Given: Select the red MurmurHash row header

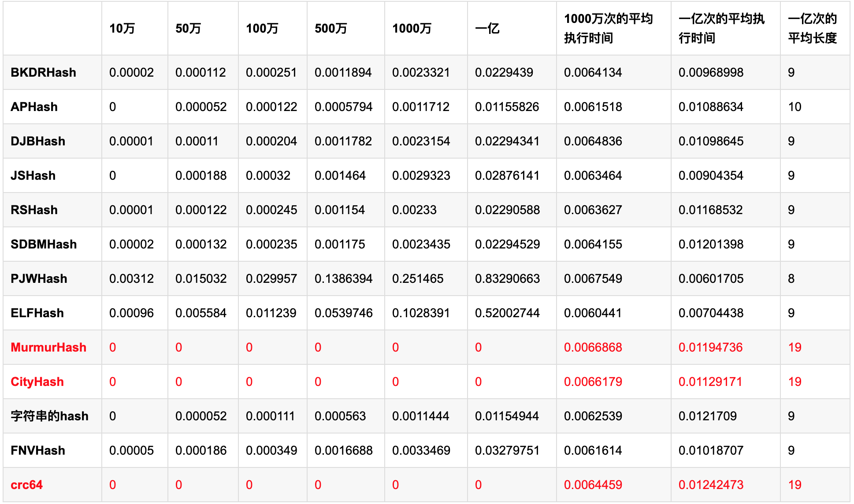Looking at the screenshot, I should point(48,347).
